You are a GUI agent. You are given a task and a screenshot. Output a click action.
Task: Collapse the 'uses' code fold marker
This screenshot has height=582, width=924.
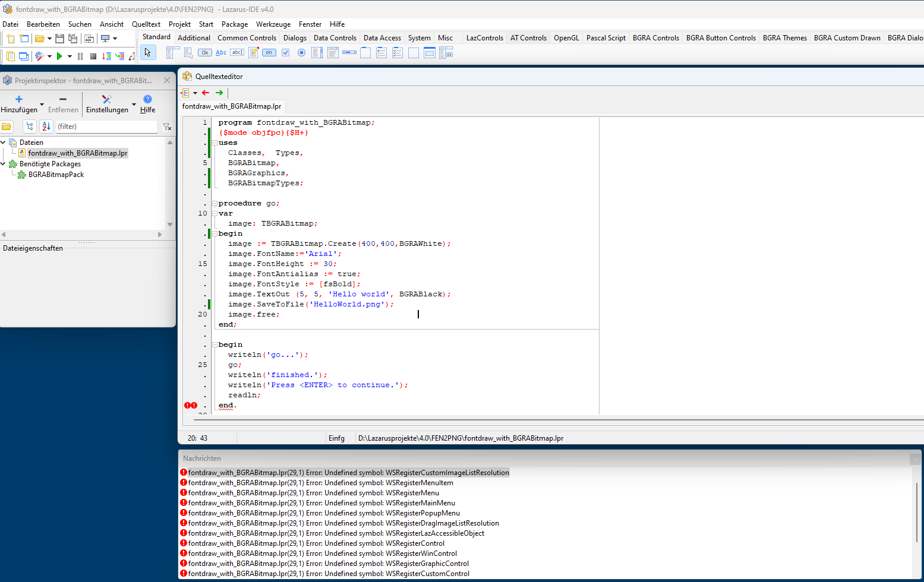click(x=215, y=143)
